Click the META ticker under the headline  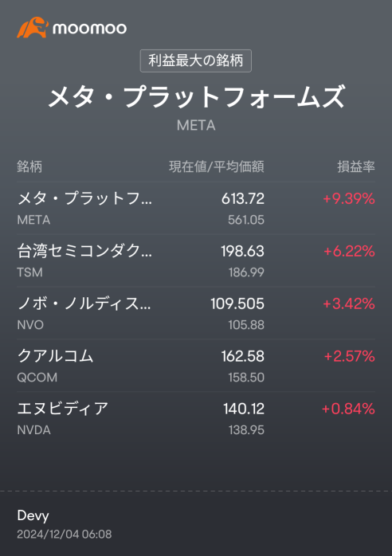tap(196, 125)
